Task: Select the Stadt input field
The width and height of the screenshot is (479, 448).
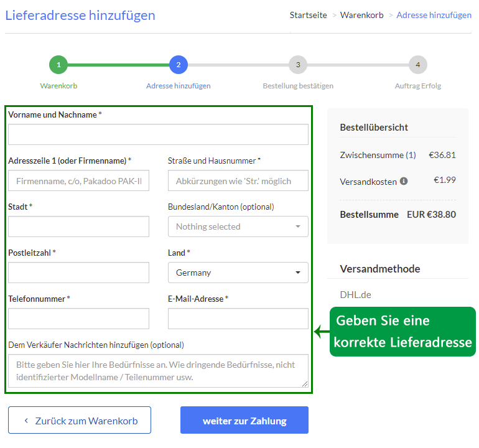Action: (78, 226)
